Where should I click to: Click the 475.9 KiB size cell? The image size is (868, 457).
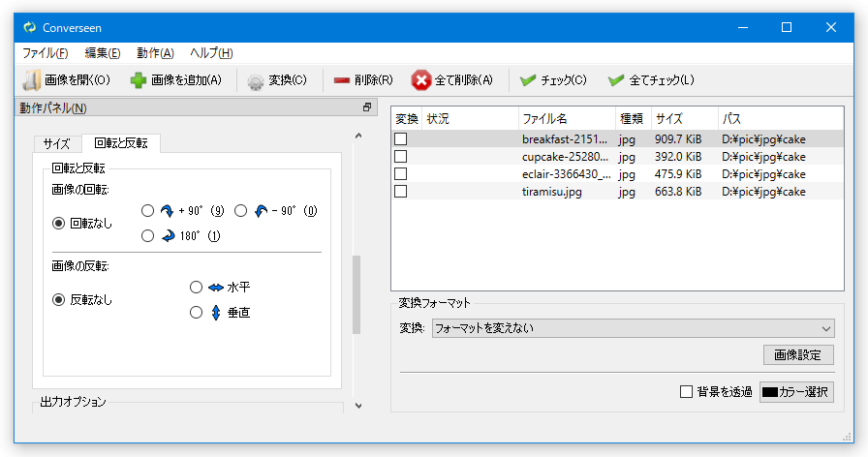pos(678,173)
